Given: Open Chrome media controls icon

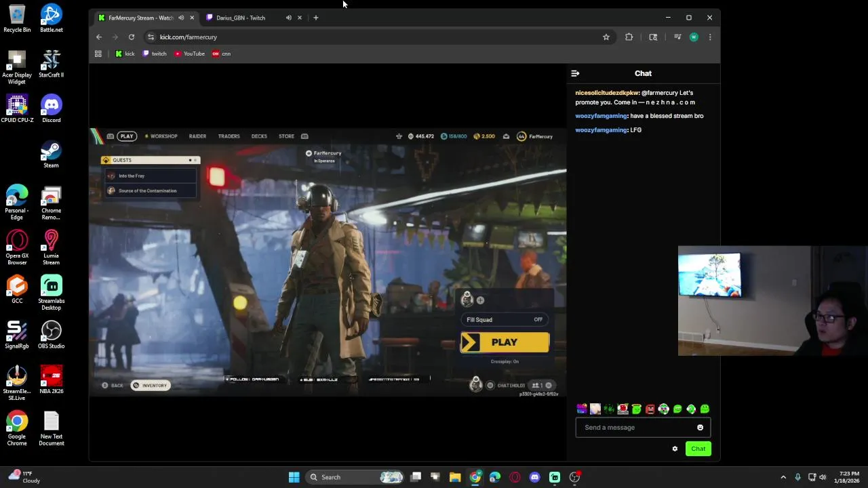Looking at the screenshot, I should click(x=677, y=37).
